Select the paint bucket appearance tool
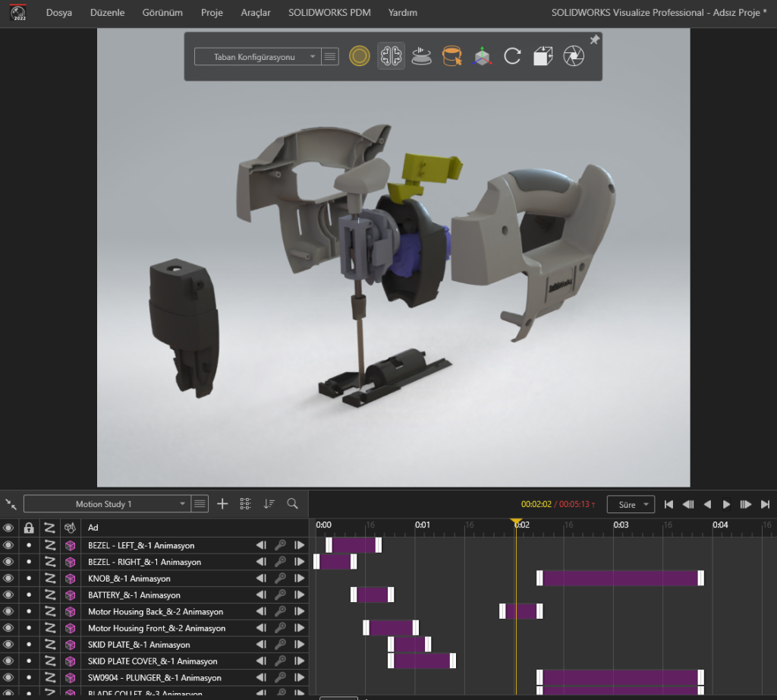The width and height of the screenshot is (777, 700). click(452, 56)
